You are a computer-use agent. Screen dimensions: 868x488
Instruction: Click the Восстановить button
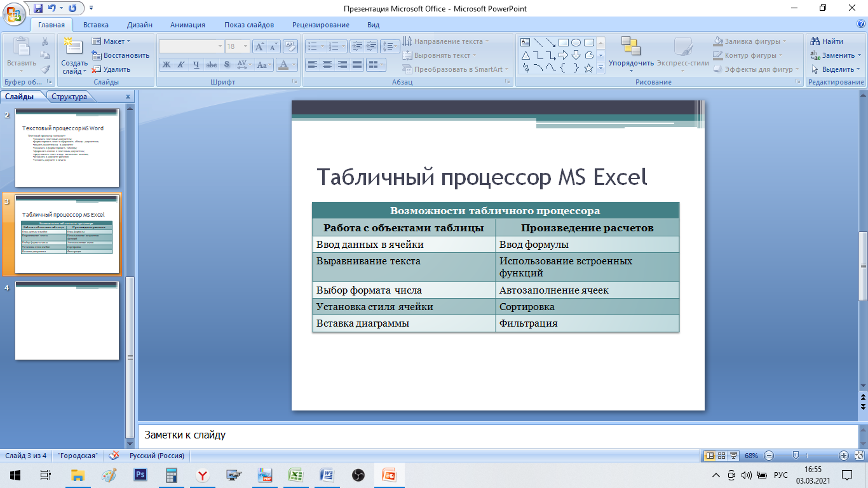[121, 55]
